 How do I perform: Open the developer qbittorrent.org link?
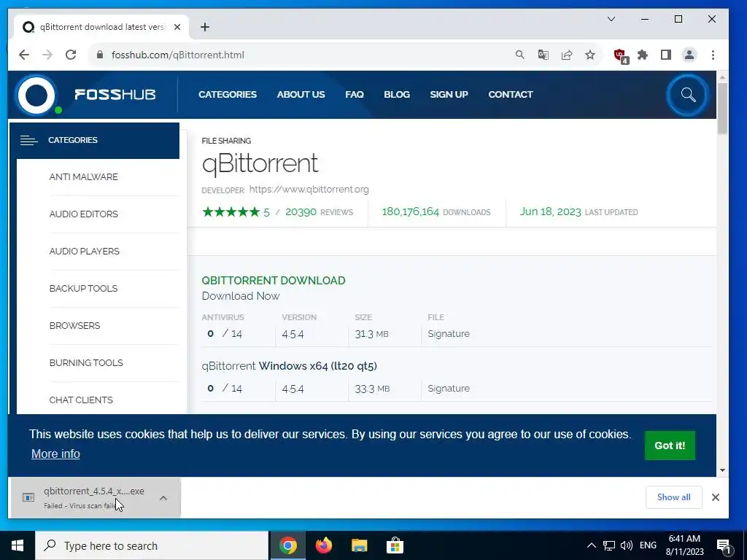[x=309, y=189]
